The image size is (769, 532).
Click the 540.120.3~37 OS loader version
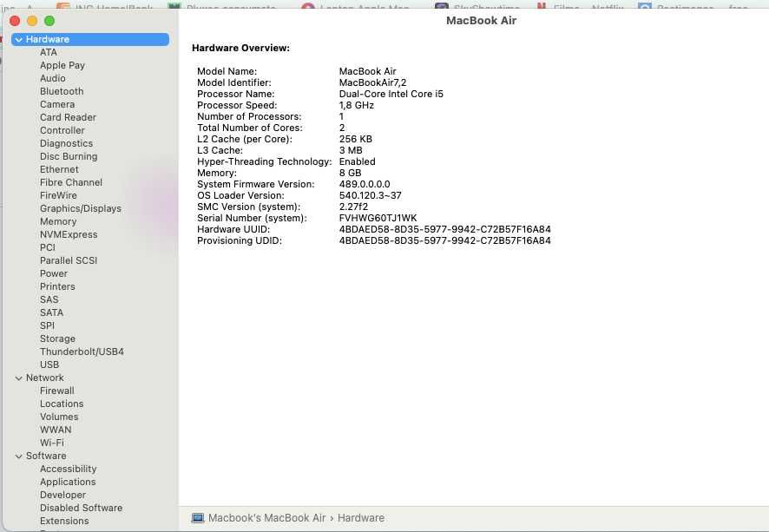click(370, 195)
